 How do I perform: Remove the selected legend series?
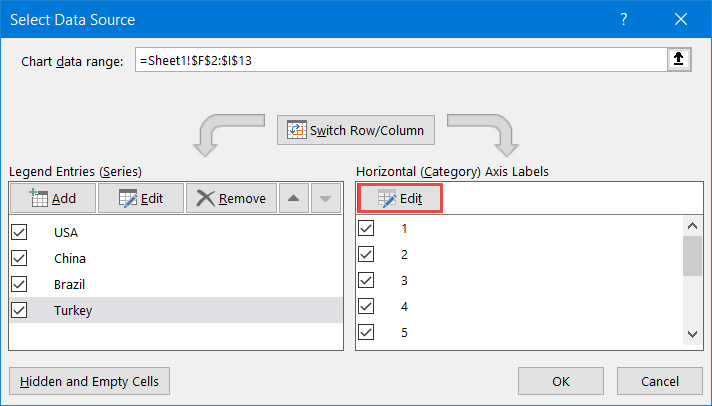pyautogui.click(x=231, y=198)
